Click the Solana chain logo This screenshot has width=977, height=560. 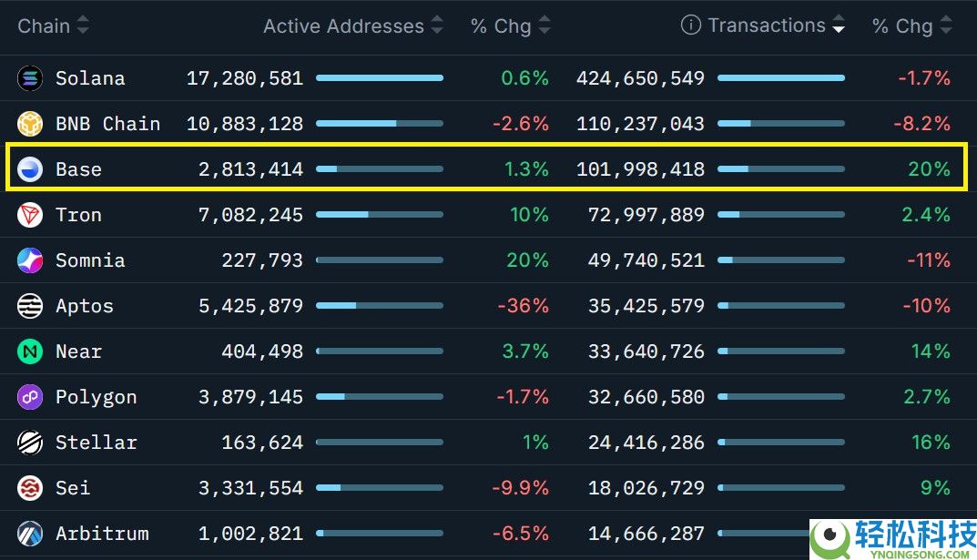pyautogui.click(x=30, y=78)
